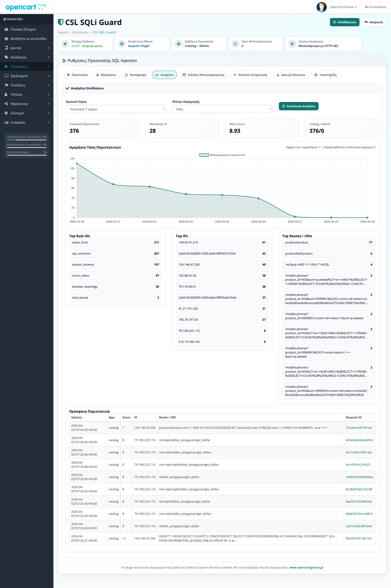Click the product/product top route row
The height and width of the screenshot is (588, 391).
328,242
